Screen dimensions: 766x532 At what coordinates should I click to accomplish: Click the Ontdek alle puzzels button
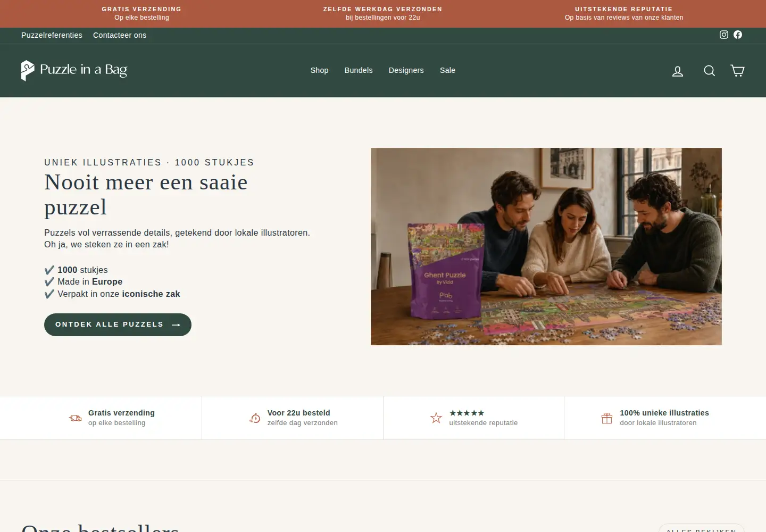118,325
